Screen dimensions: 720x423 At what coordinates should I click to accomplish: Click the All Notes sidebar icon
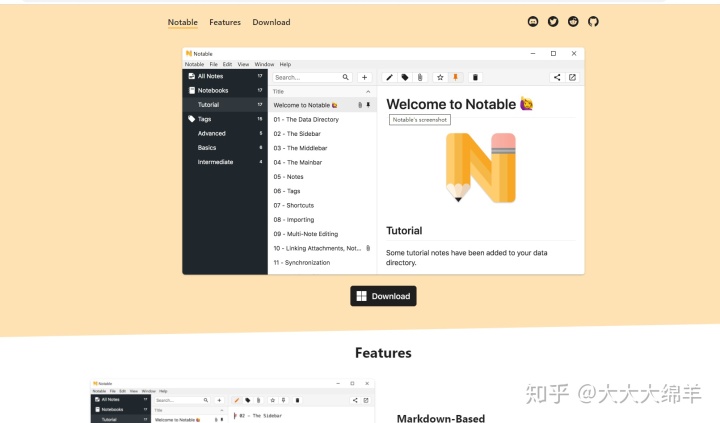click(191, 76)
